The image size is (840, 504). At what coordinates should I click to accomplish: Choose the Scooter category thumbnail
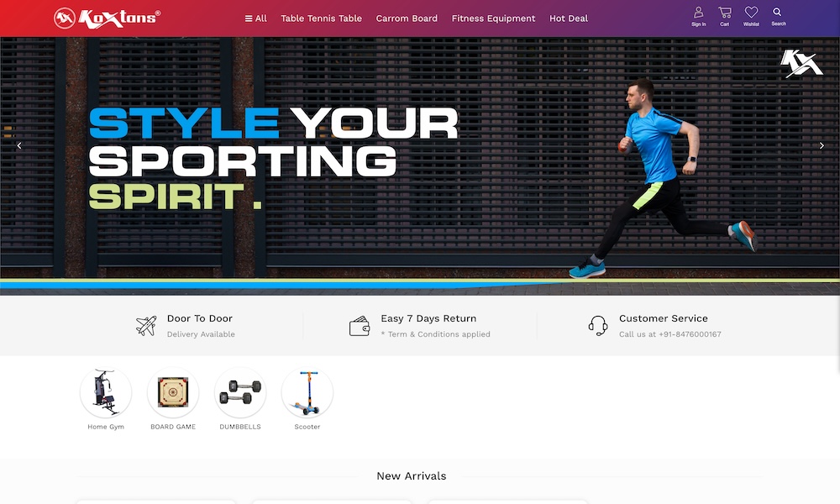(307, 392)
